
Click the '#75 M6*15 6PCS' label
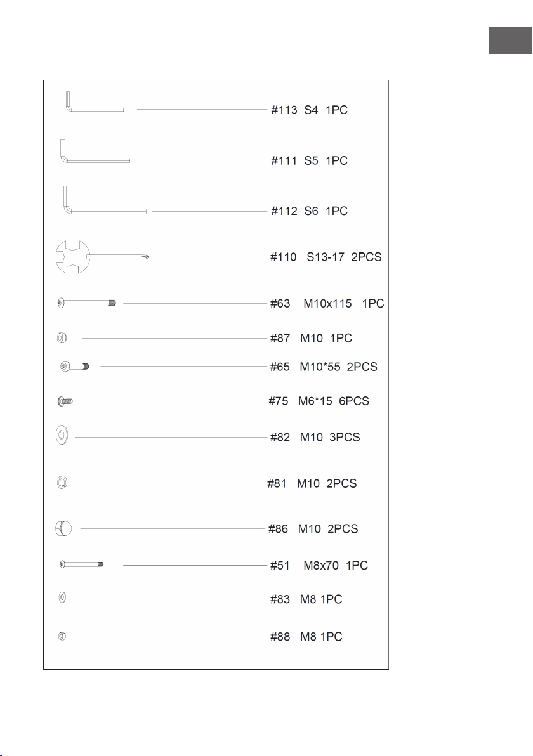click(x=319, y=401)
